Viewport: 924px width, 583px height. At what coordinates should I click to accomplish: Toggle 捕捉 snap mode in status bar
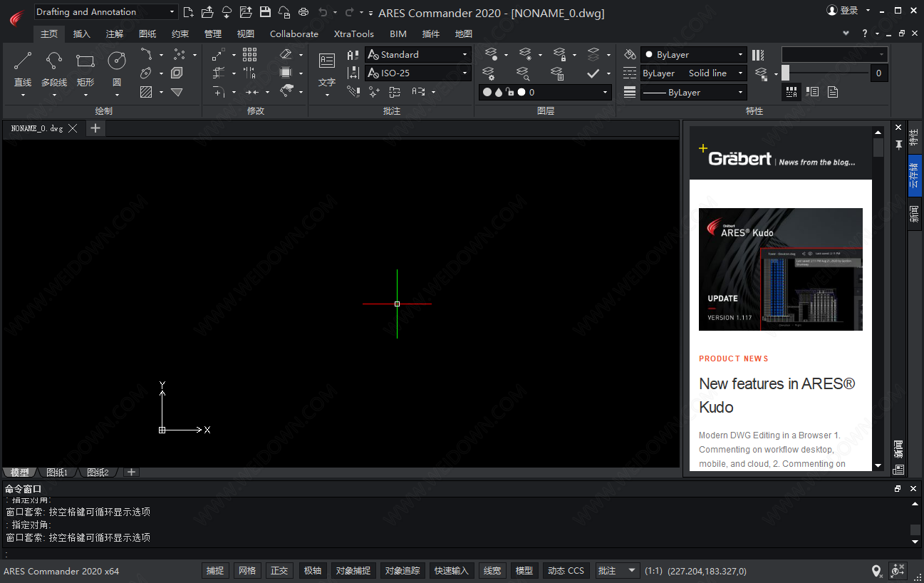[x=215, y=571]
